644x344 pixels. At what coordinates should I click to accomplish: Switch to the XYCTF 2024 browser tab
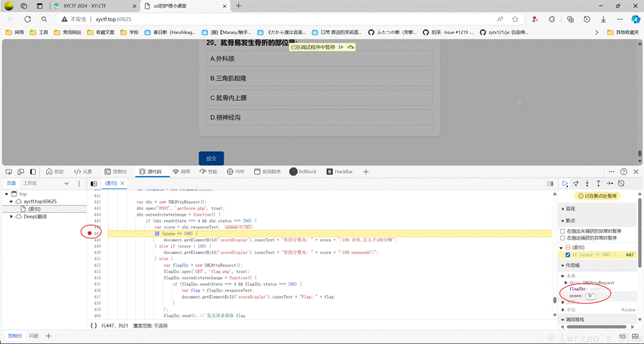(x=94, y=6)
